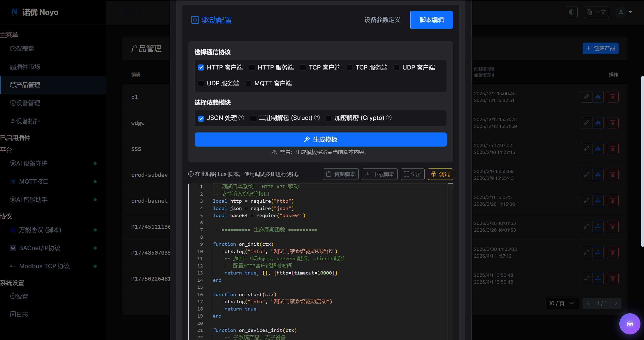Open Modbus TCP 协议 plugin
Image resolution: width=644 pixels, height=340 pixels.
point(53,266)
